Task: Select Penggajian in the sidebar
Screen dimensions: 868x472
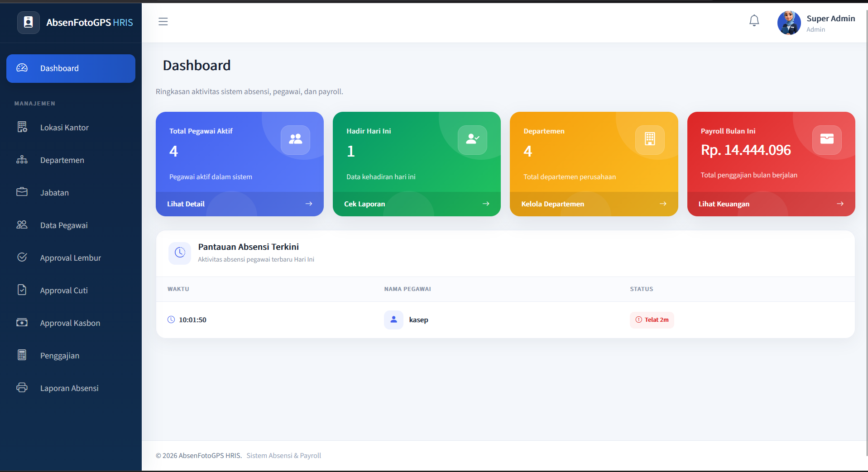Action: pyautogui.click(x=71, y=356)
